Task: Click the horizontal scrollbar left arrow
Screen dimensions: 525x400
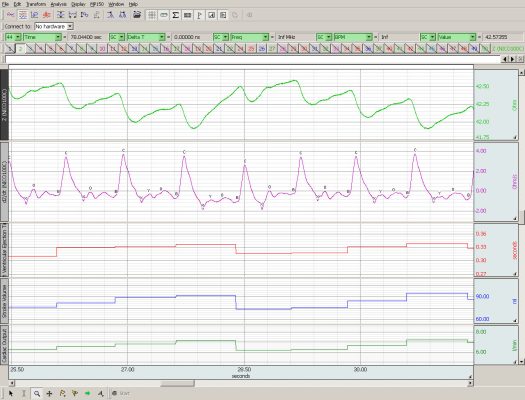Action: click(12, 383)
